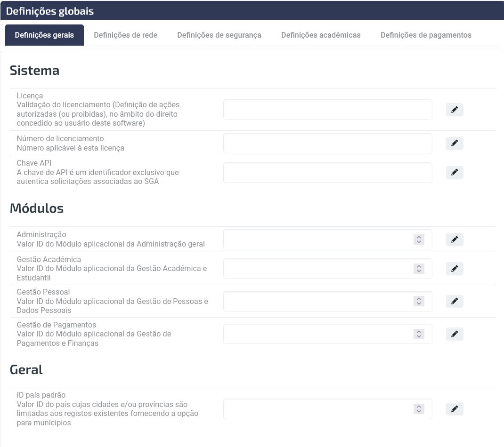The image size is (504, 447).
Task: Click into the Chave API text field
Action: point(327,172)
